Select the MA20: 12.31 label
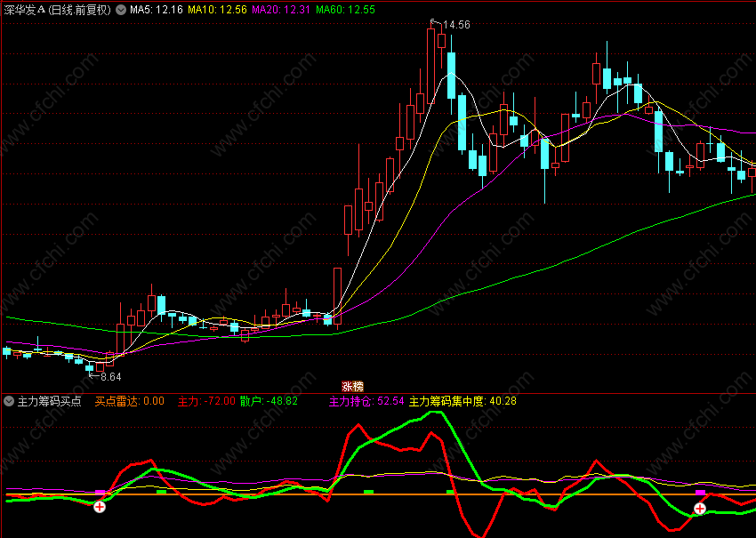Screen dimensions: 756x538 pos(281,10)
